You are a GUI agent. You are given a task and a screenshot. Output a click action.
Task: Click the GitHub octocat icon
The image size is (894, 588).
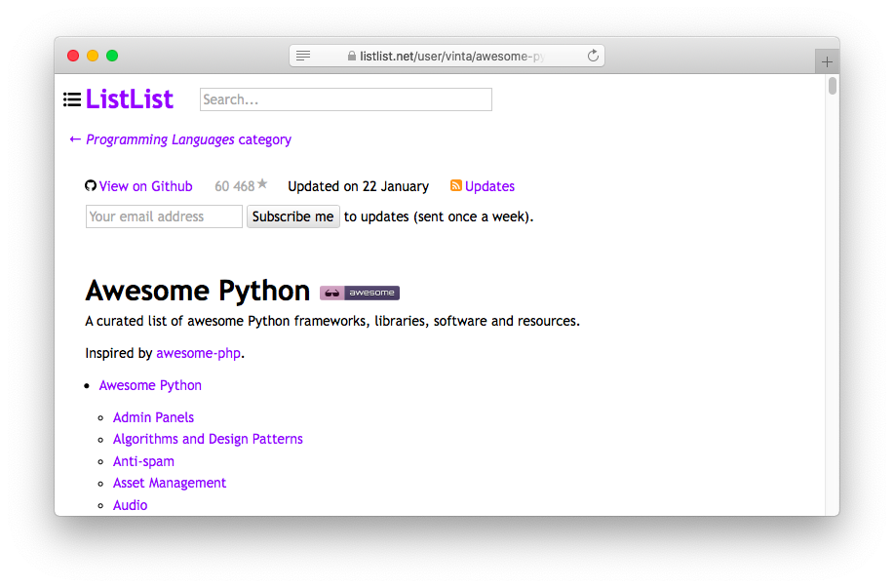91,186
